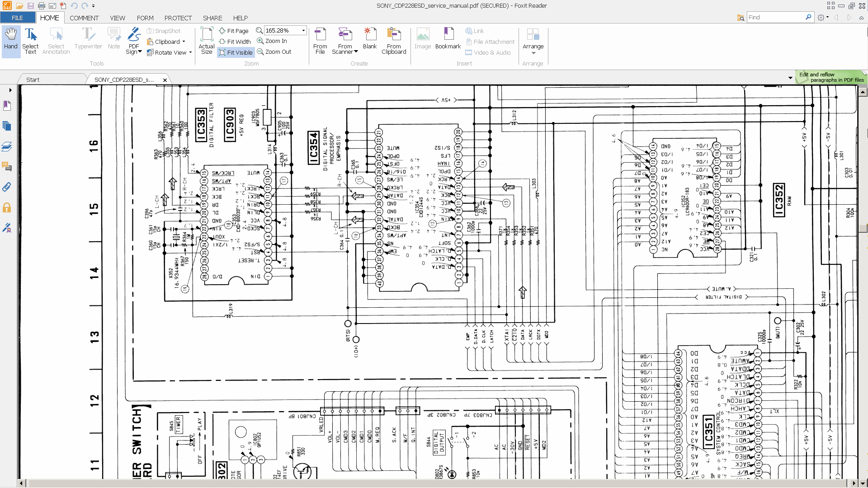Insert a Bookmark

point(448,38)
